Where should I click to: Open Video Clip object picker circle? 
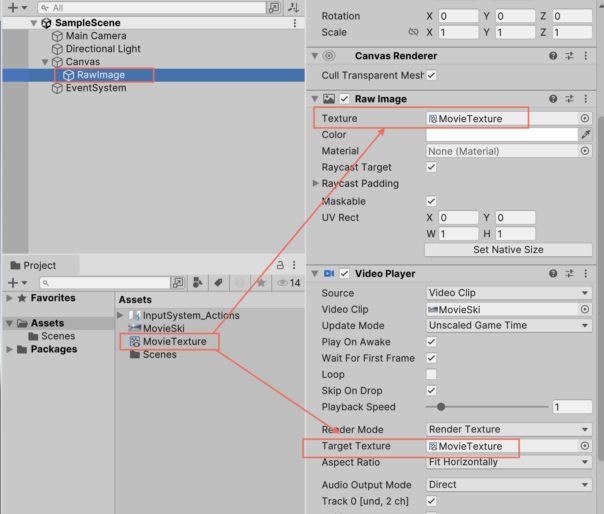(585, 309)
